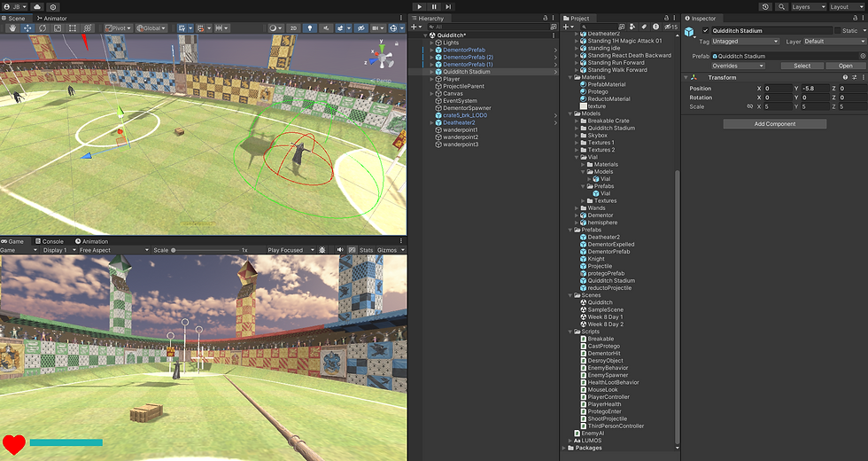Lock the Inspector panel
868x461 pixels.
tap(855, 19)
